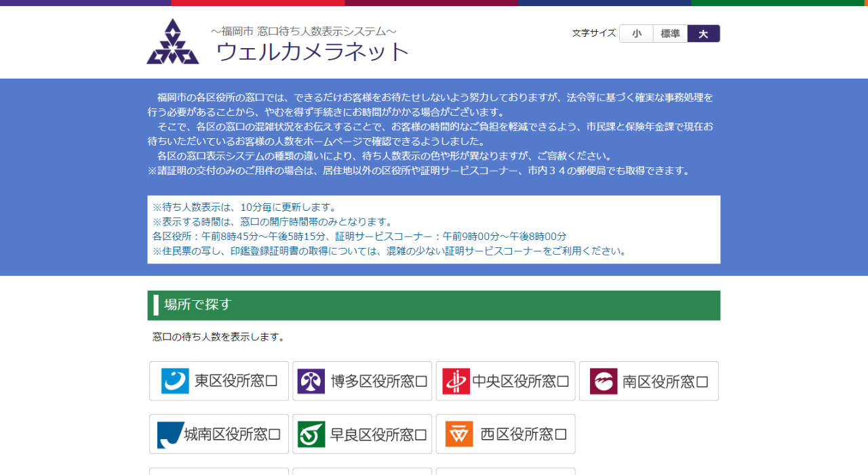Click the purple 博多区 ward emblem icon
The height and width of the screenshot is (475, 868).
[x=311, y=381]
